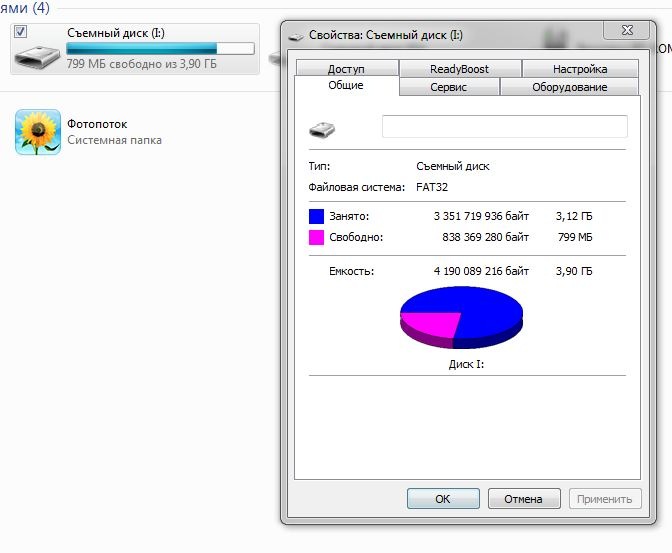Go to the Оборудование tab
672x553 pixels.
[x=570, y=87]
